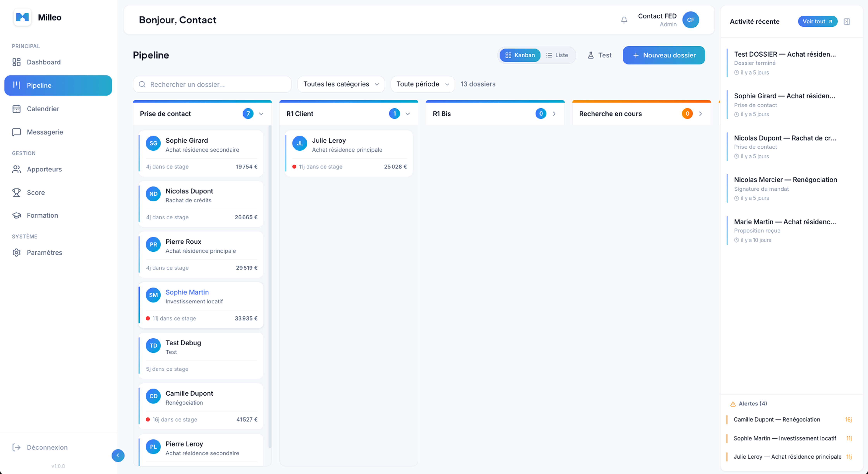Open the notifications bell
Screen dimensions: 868x474
[x=624, y=20]
